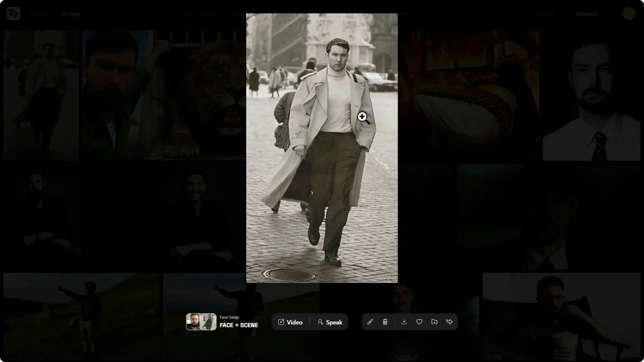Favorite the image with heart icon

pyautogui.click(x=419, y=322)
